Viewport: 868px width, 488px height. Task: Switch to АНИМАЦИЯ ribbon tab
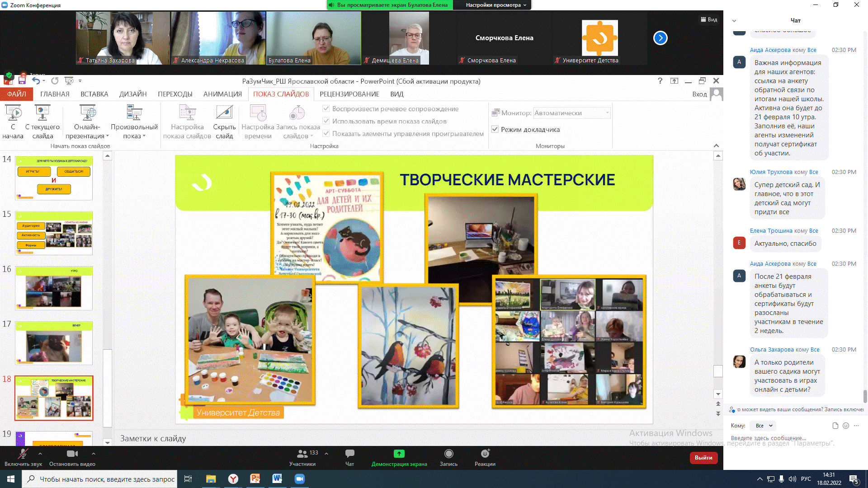[222, 94]
